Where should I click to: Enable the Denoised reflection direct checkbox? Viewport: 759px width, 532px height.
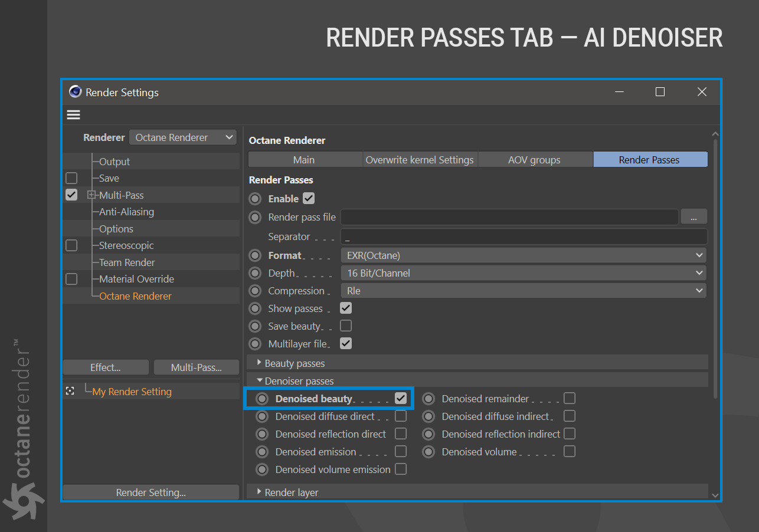tap(401, 434)
